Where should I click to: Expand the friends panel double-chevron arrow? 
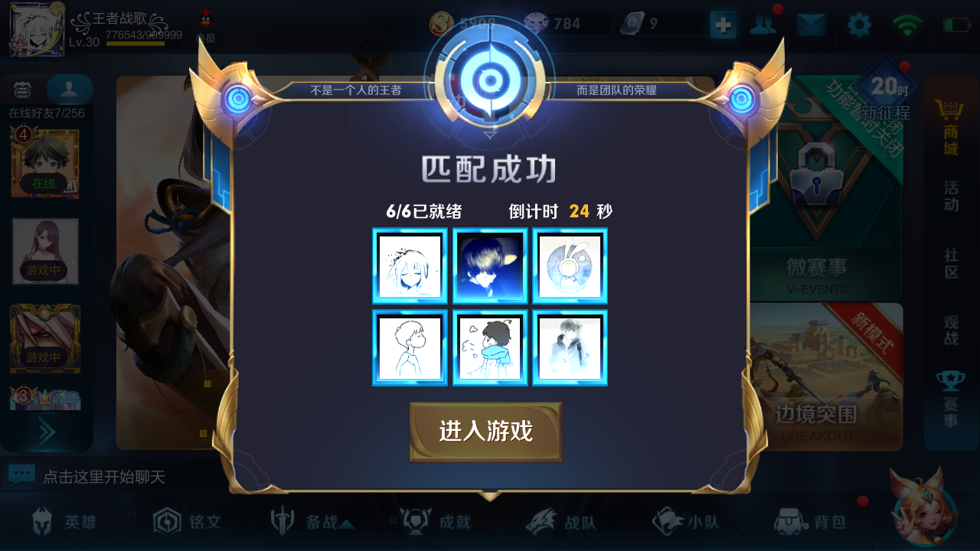tap(47, 432)
